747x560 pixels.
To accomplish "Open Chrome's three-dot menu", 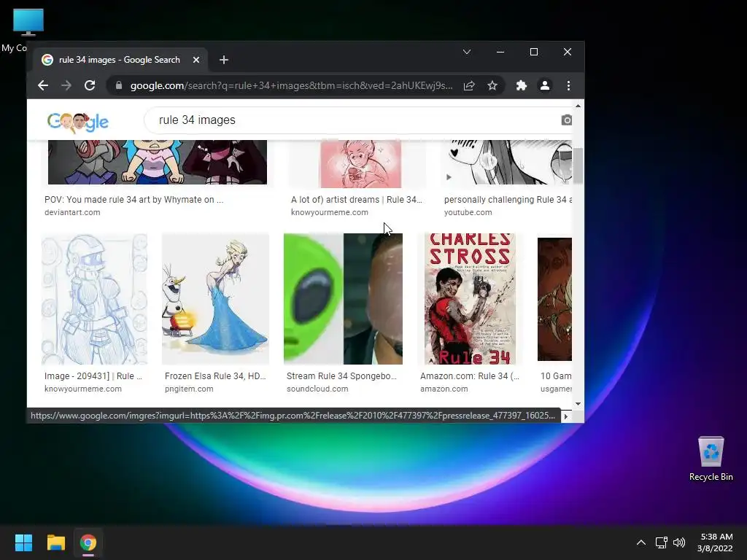I will (x=568, y=86).
